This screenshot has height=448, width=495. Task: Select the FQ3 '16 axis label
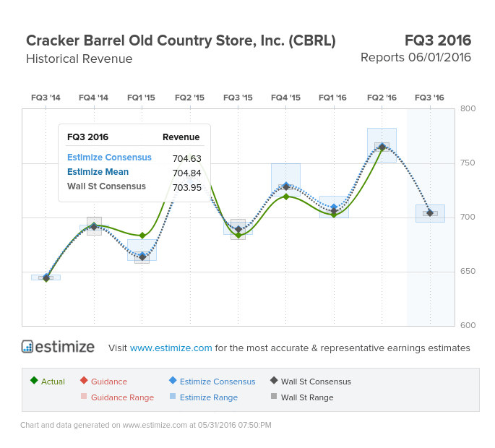(429, 98)
